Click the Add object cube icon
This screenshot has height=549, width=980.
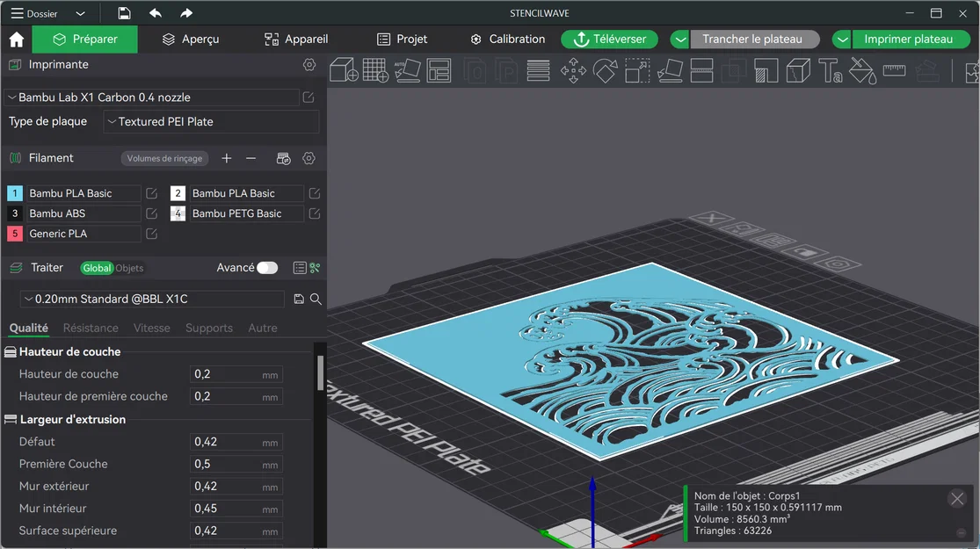343,70
